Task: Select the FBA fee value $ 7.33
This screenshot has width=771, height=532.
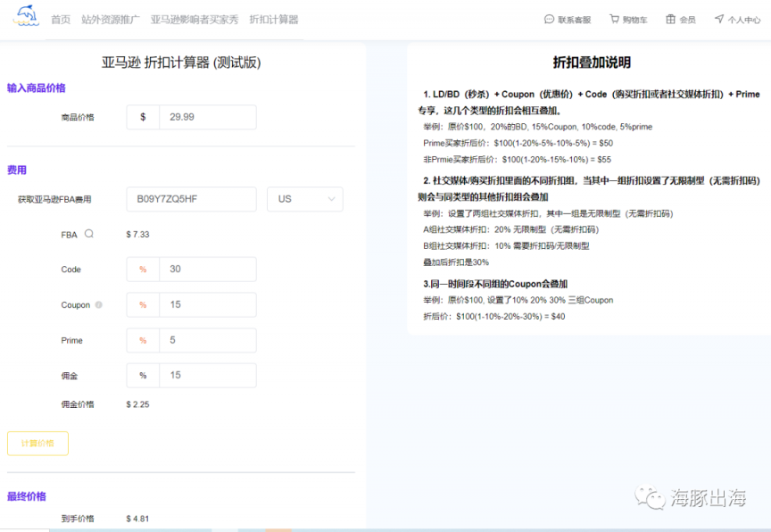Action: pyautogui.click(x=137, y=235)
